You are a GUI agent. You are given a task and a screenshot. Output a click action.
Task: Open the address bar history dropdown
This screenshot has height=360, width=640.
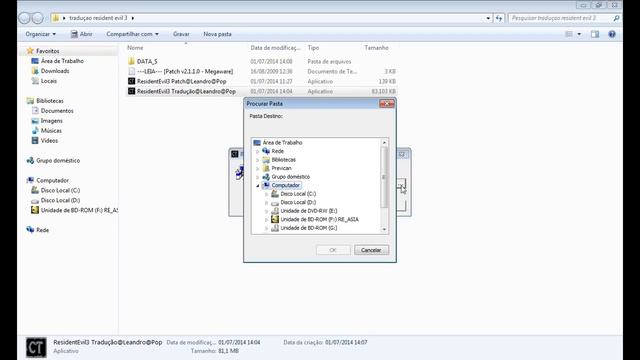pyautogui.click(x=488, y=18)
